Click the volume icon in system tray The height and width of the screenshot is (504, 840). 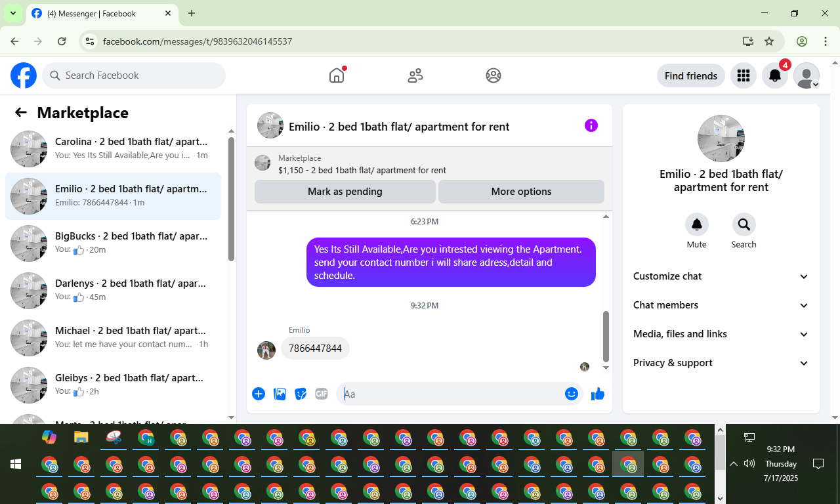coord(749,464)
